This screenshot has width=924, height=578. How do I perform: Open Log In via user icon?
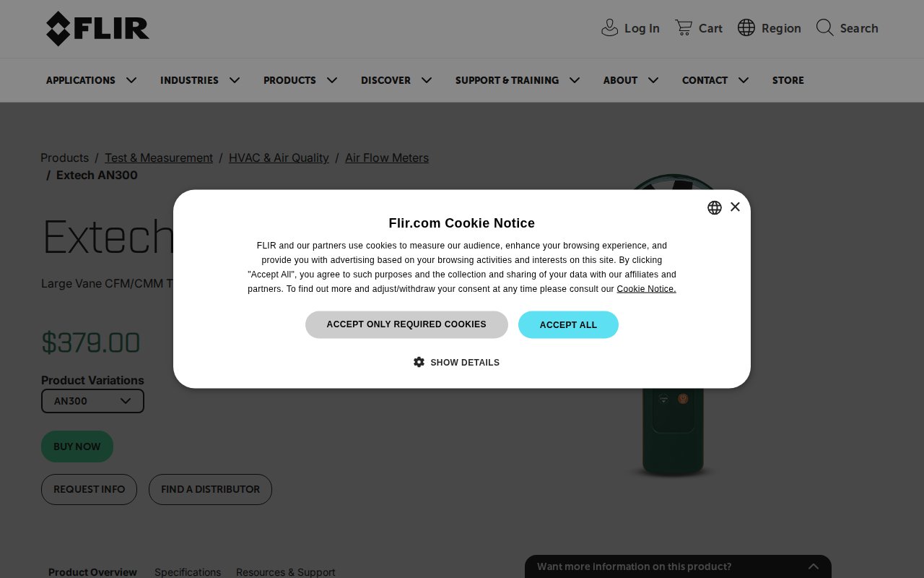point(610,28)
